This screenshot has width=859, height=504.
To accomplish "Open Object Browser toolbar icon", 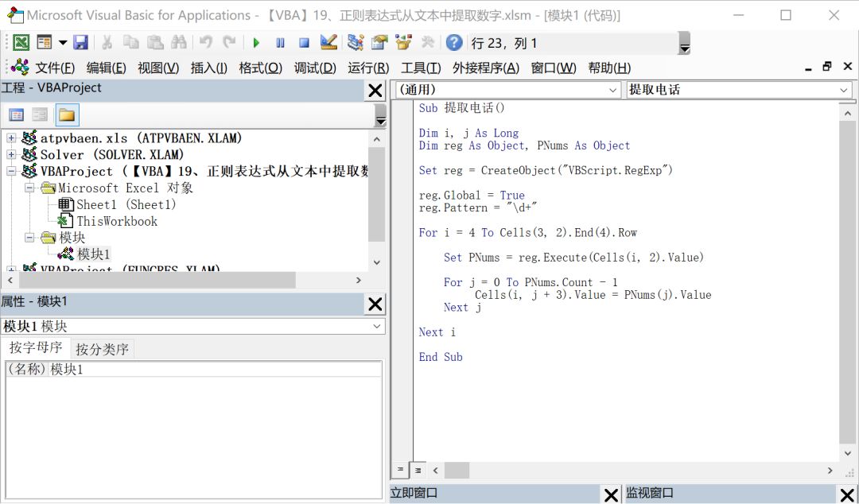I will coord(404,43).
